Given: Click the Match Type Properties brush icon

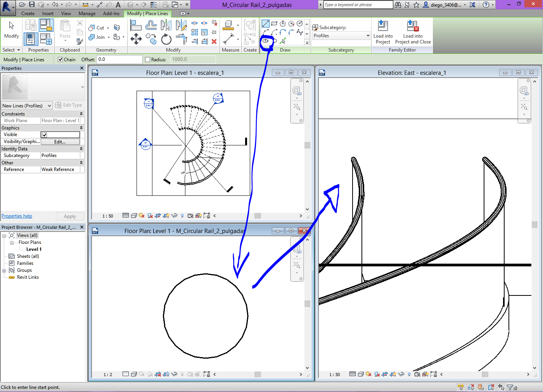Looking at the screenshot, I should [80, 41].
